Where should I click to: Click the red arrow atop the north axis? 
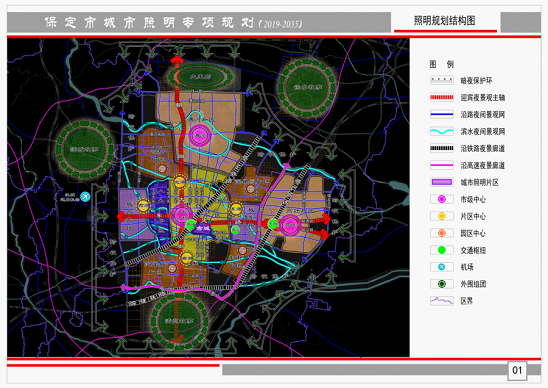177,59
